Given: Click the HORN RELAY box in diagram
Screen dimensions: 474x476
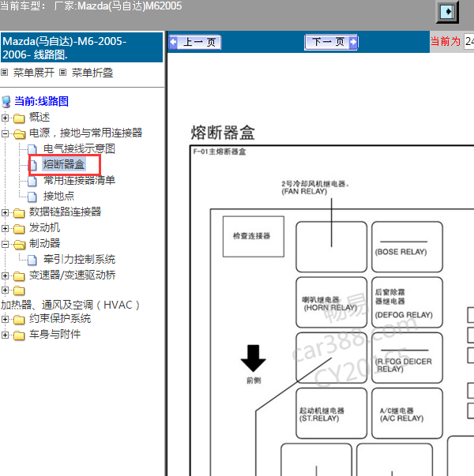Looking at the screenshot, I should [331, 302].
